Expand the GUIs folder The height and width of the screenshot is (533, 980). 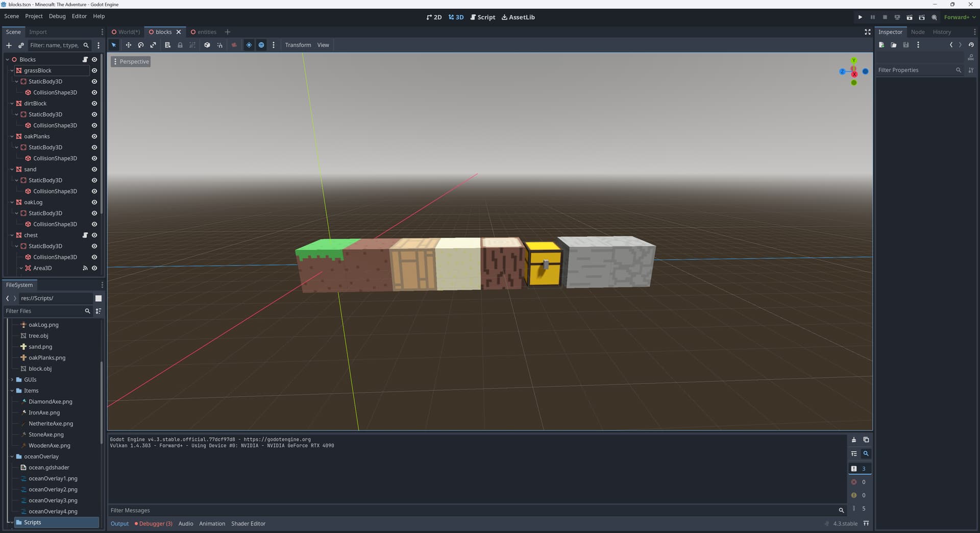12,379
